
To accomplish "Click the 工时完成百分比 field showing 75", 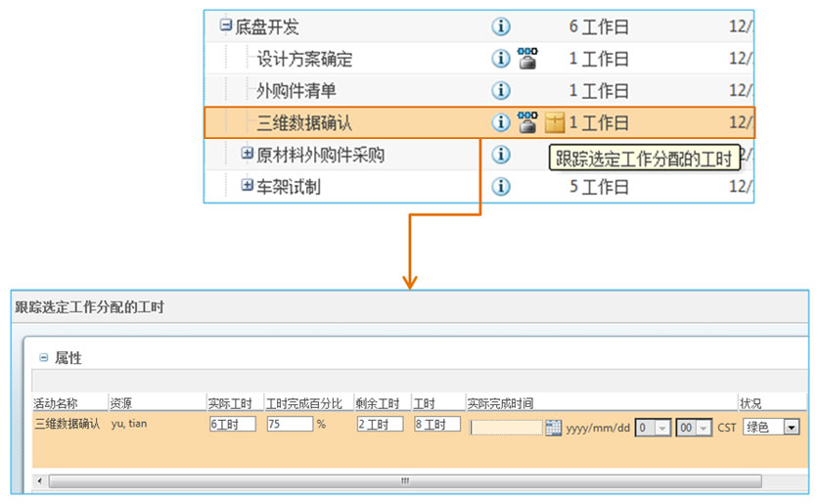I will coord(290,424).
